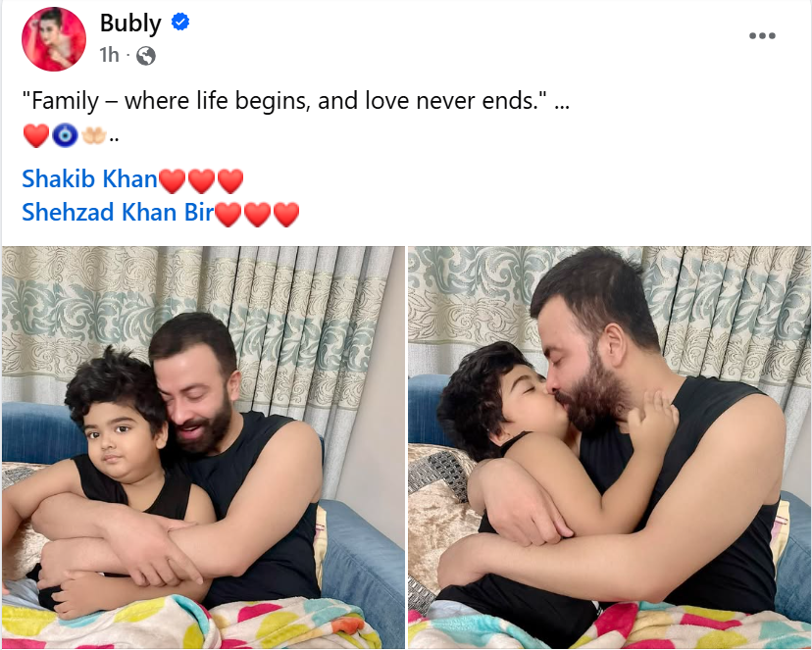
Task: Open the three-dot post options menu
Action: [x=762, y=35]
